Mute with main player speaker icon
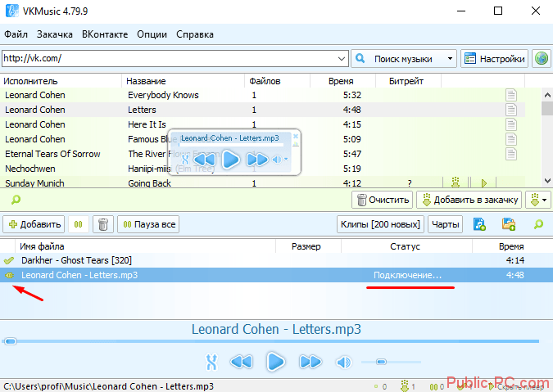 pos(343,362)
